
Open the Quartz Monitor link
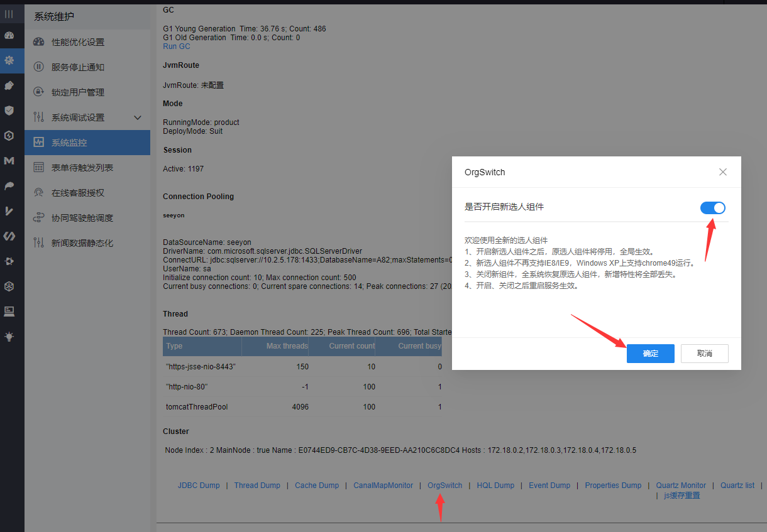point(681,486)
